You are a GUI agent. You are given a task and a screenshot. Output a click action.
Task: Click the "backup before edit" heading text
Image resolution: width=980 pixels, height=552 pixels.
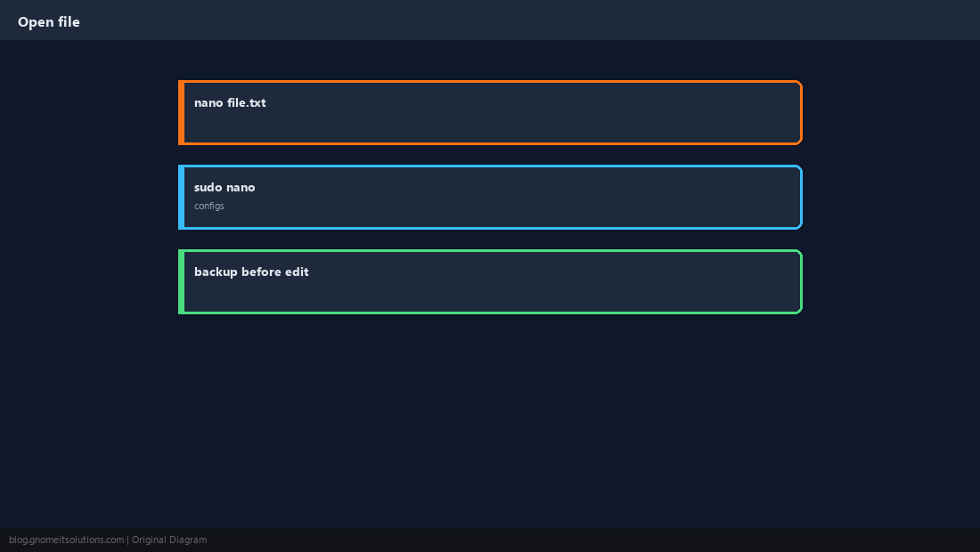[x=251, y=272]
